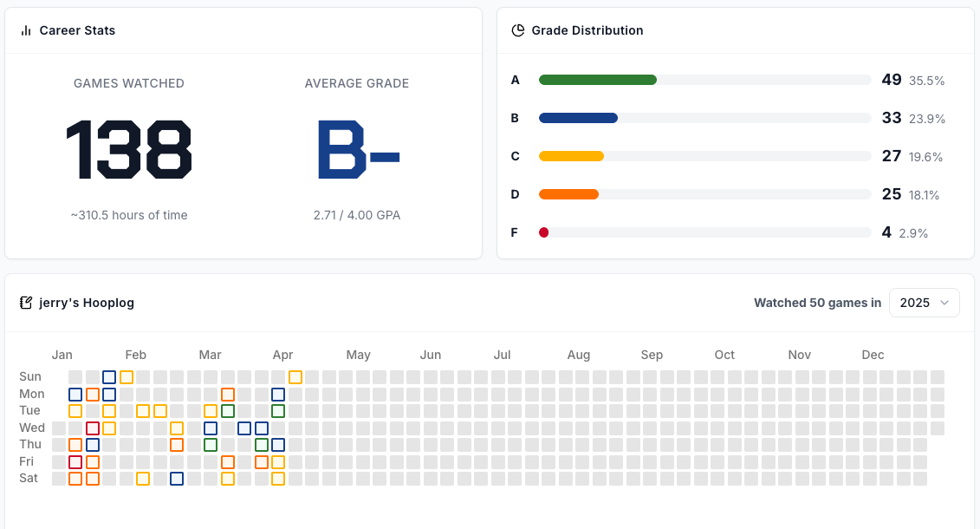Viewport: 980px width, 529px height.
Task: Click the 'AVERAGE GRADE' label
Action: click(357, 84)
